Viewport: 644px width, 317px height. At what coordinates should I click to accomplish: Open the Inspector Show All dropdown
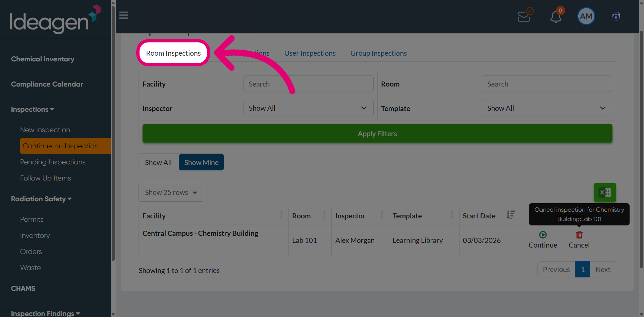click(308, 108)
